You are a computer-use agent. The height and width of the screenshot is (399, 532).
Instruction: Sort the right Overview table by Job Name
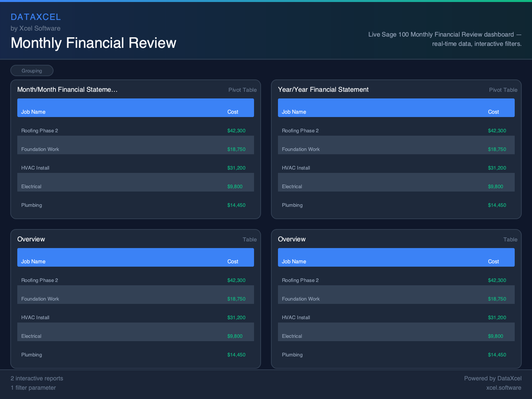click(x=294, y=261)
